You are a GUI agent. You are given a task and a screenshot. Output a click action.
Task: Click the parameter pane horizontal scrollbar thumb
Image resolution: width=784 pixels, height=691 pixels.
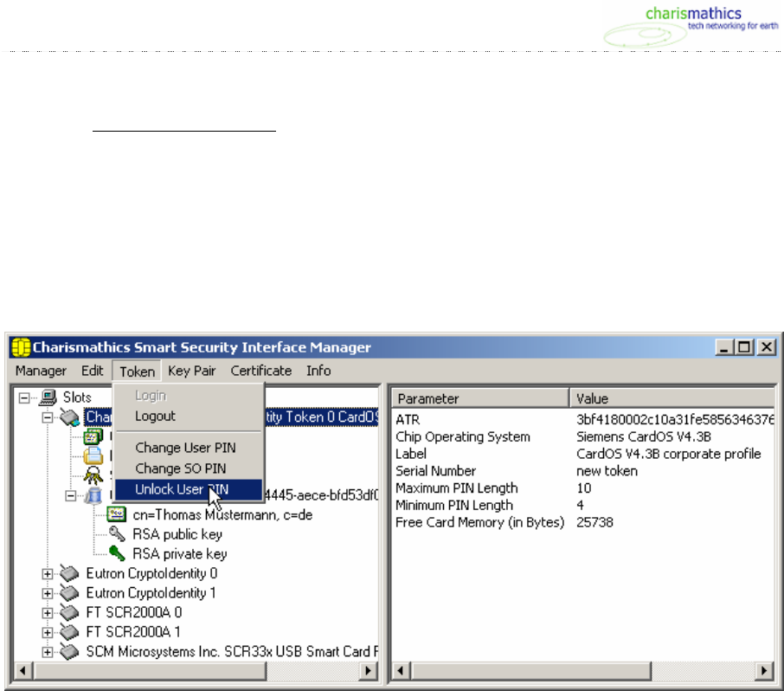pos(531,670)
